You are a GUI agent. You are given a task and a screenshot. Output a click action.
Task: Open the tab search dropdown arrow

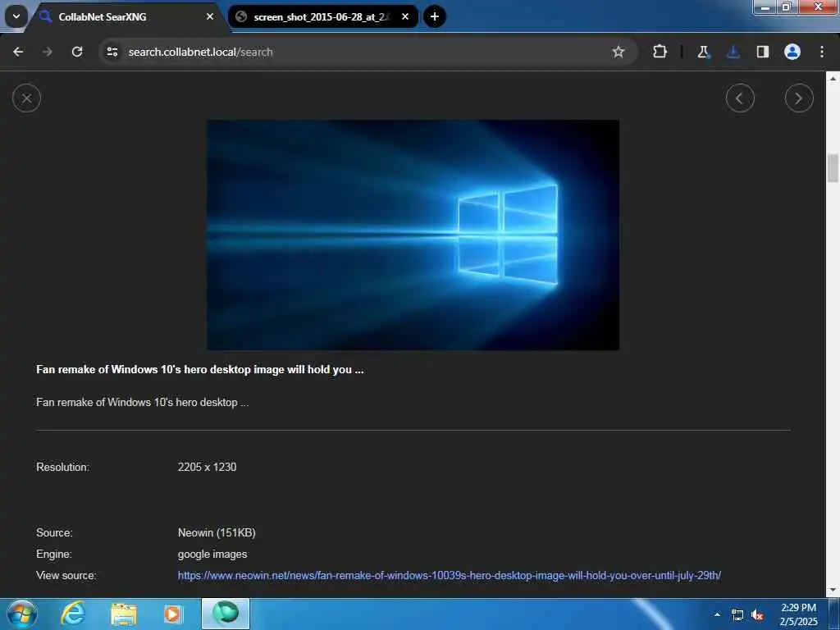[x=16, y=16]
